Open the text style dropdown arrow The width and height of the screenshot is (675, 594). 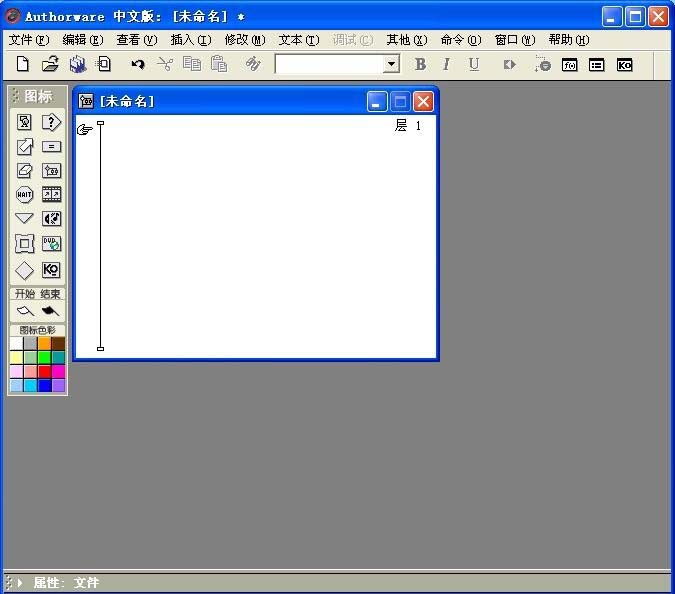click(391, 65)
